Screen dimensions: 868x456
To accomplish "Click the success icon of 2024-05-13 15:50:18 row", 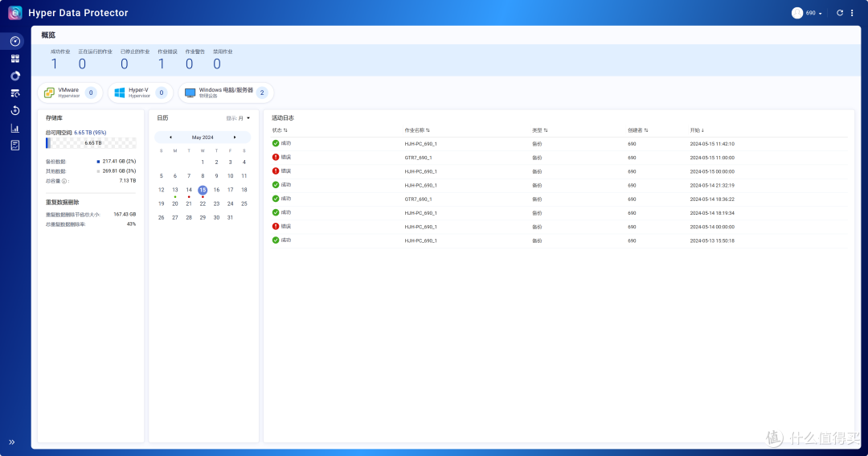I will (276, 240).
